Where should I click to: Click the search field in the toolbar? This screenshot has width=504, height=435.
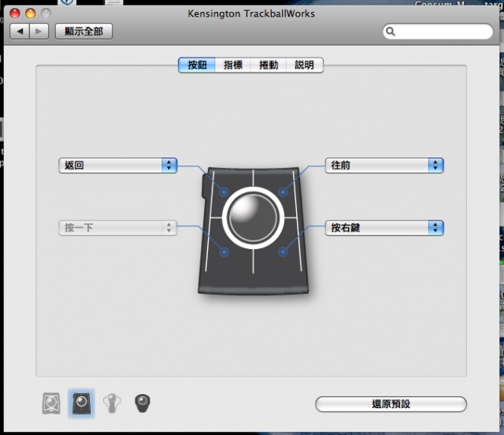pos(438,32)
